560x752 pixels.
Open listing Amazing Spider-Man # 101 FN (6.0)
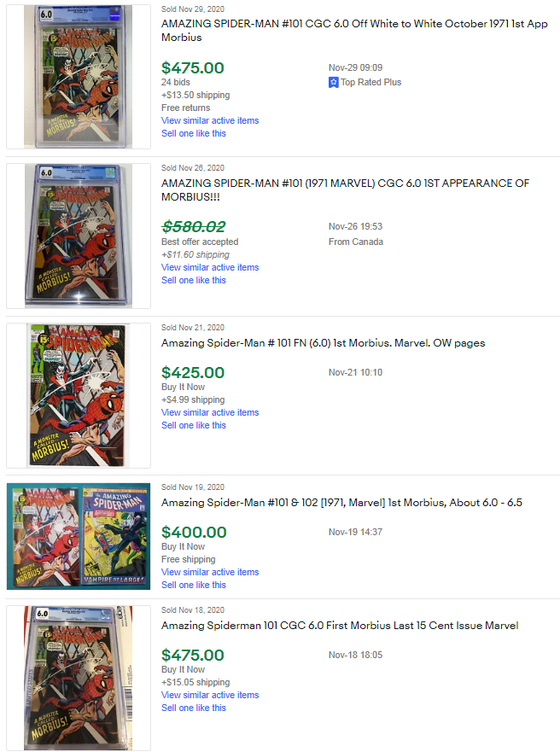324,343
